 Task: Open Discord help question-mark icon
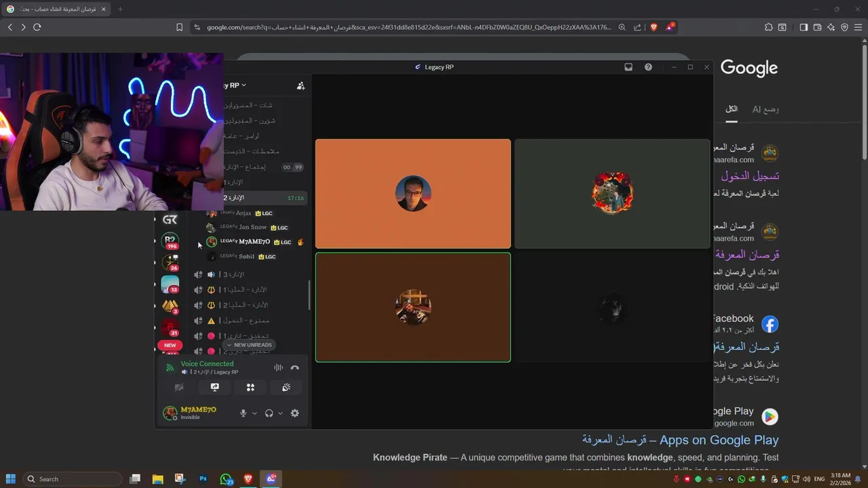(x=648, y=67)
